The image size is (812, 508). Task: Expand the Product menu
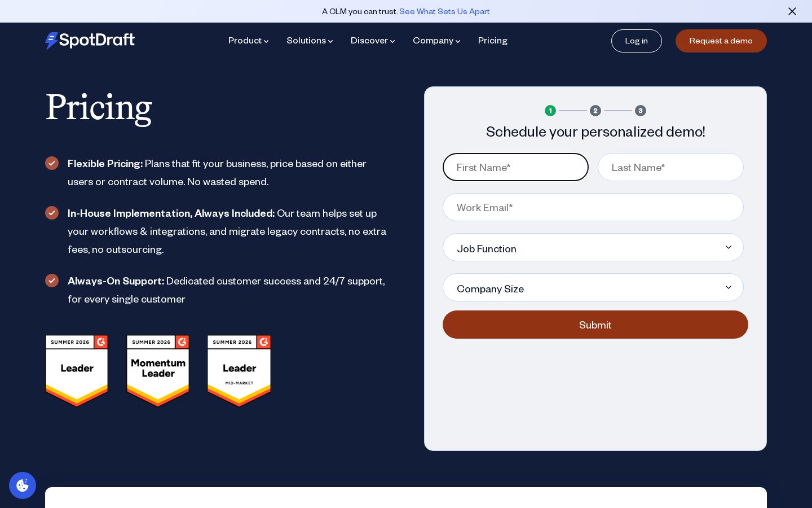[249, 41]
